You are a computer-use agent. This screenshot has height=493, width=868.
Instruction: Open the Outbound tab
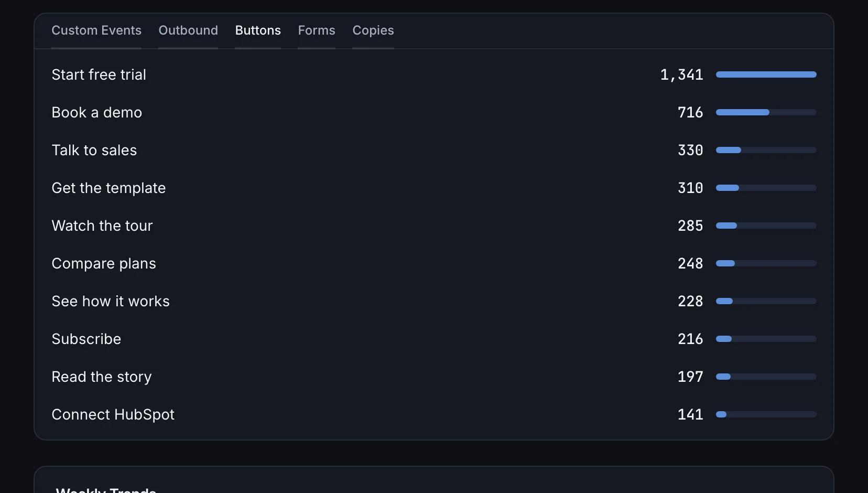pos(188,30)
